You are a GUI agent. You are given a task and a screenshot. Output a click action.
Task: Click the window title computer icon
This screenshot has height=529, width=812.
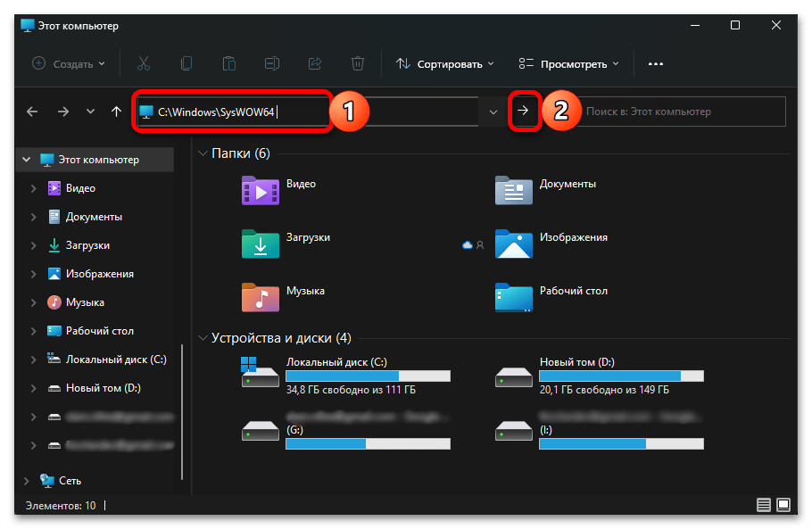point(28,25)
